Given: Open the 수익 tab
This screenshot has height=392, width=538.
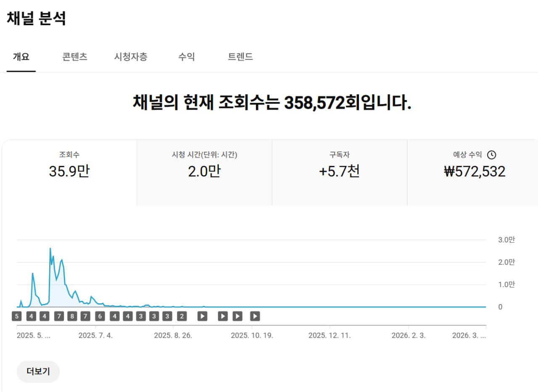Looking at the screenshot, I should point(186,57).
